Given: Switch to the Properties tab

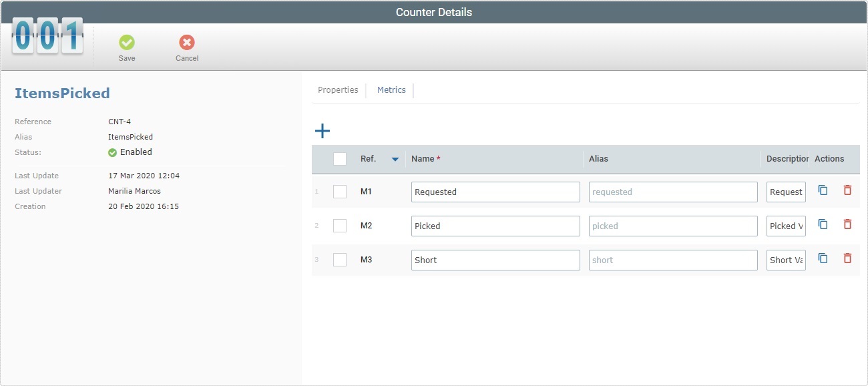Looking at the screenshot, I should [338, 90].
